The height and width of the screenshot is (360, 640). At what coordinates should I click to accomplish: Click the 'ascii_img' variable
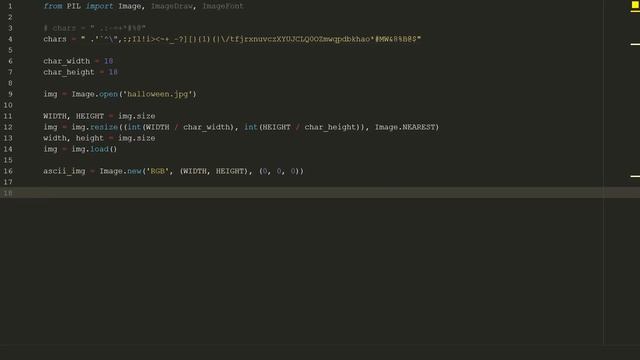pyautogui.click(x=64, y=171)
